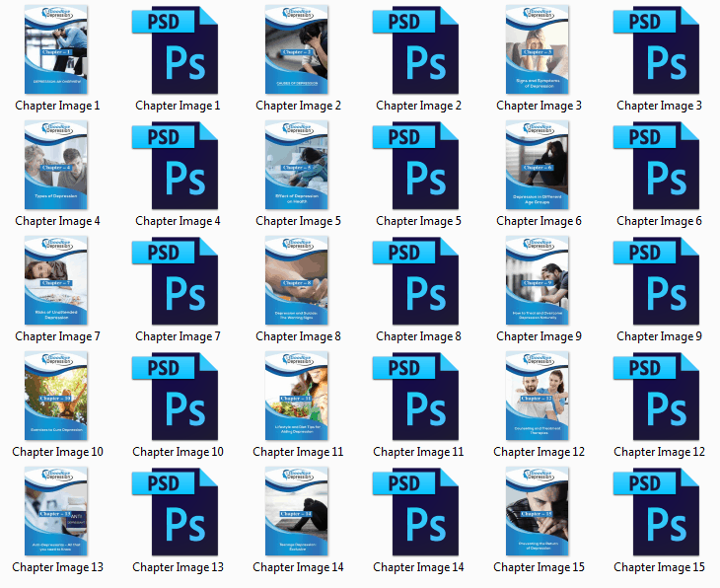Open the Chapter Image 15 cover image thumbnail
720x588 pixels.
[539, 511]
